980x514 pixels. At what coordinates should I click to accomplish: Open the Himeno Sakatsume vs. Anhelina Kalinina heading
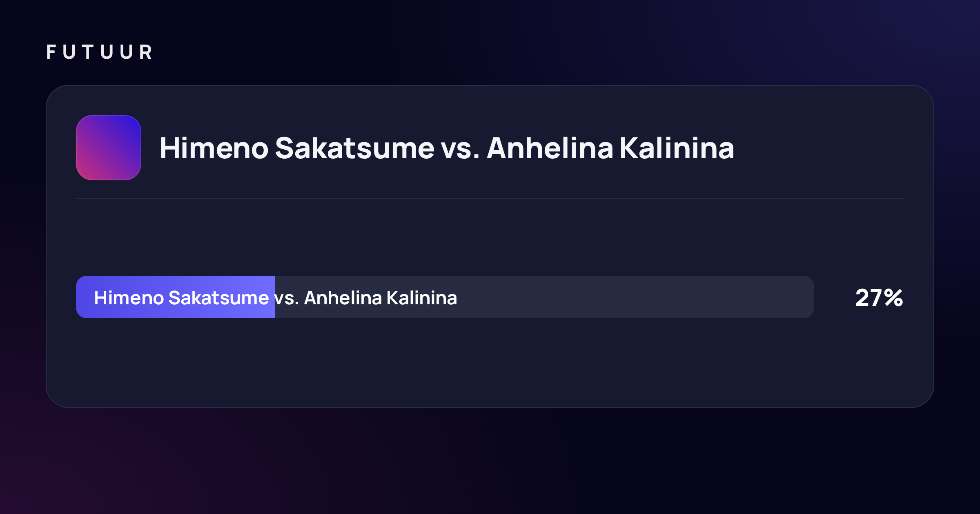[x=447, y=148]
